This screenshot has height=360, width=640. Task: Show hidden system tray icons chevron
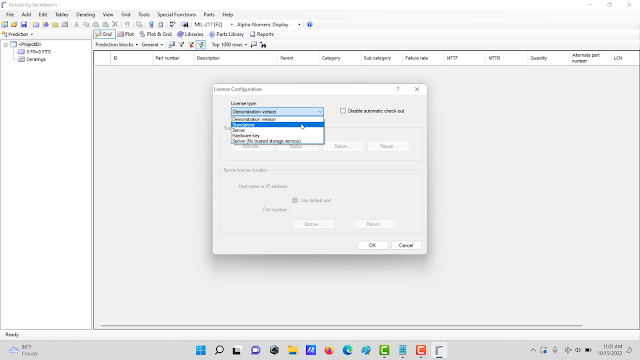pos(533,350)
